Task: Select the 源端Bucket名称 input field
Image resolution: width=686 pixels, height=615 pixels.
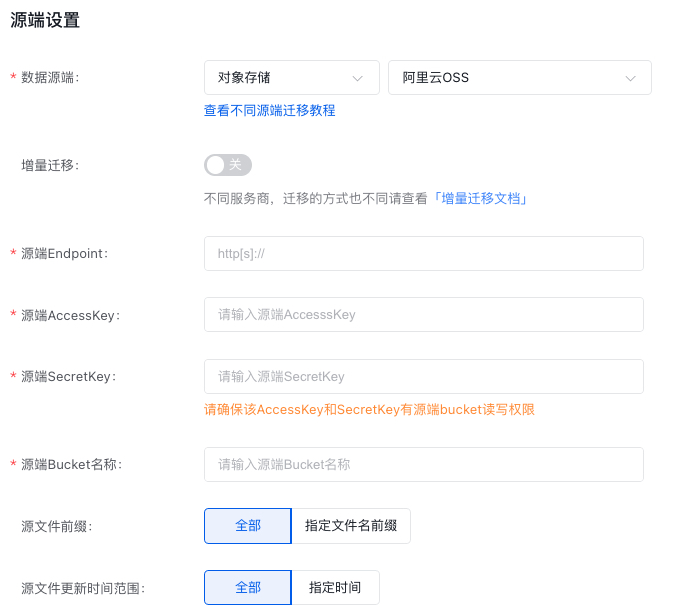Action: click(423, 464)
